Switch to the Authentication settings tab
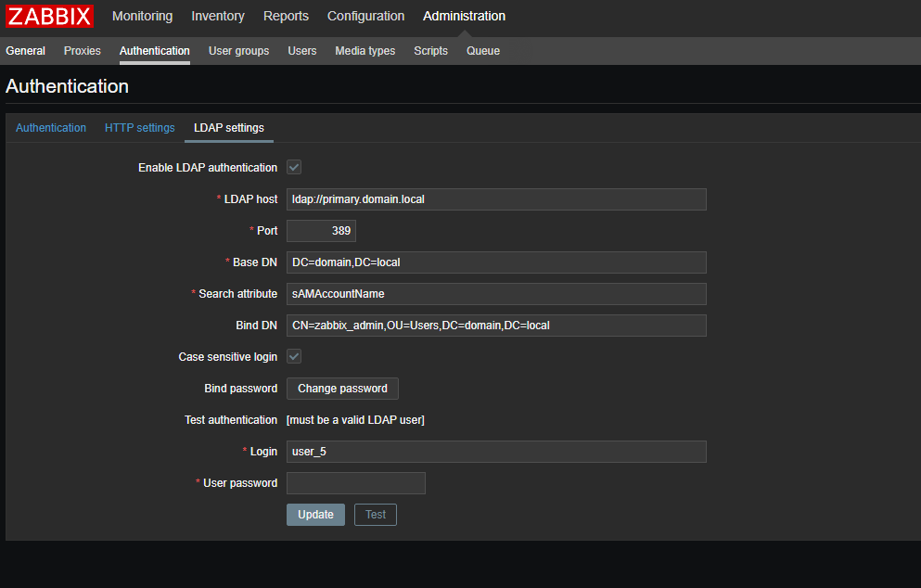Viewport: 921px width, 588px height. (51, 128)
